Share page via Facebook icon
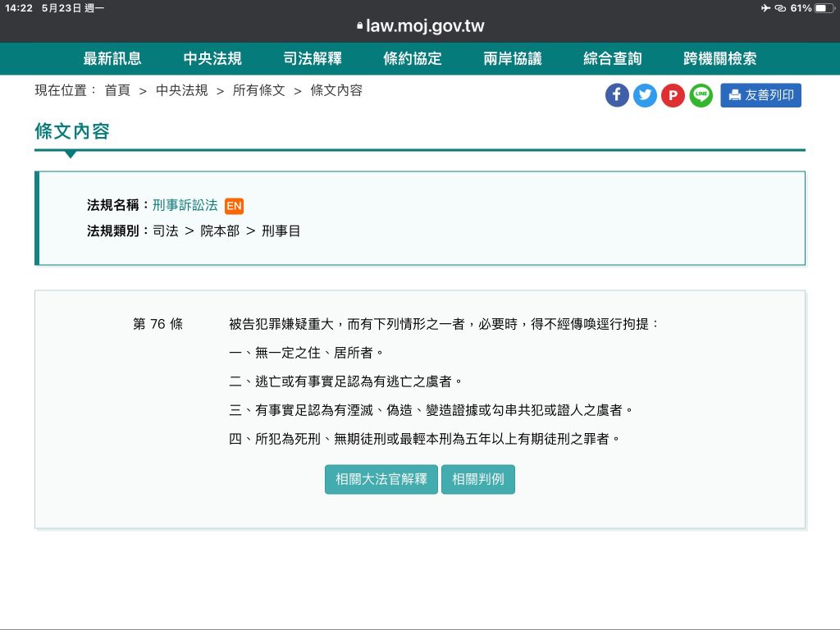840x630 pixels. point(617,95)
